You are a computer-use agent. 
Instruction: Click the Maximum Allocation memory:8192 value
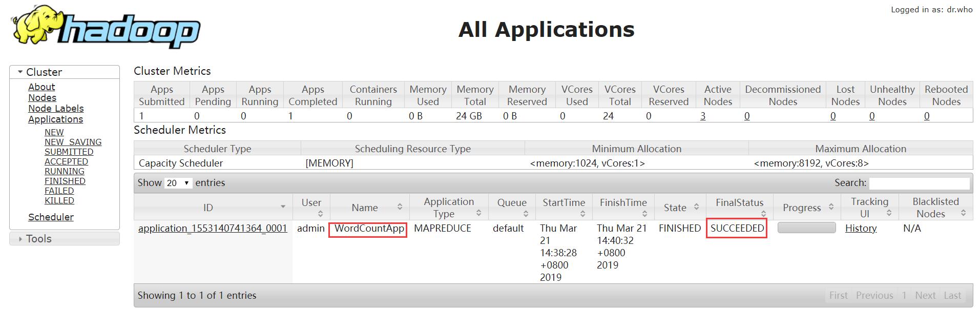tap(811, 163)
